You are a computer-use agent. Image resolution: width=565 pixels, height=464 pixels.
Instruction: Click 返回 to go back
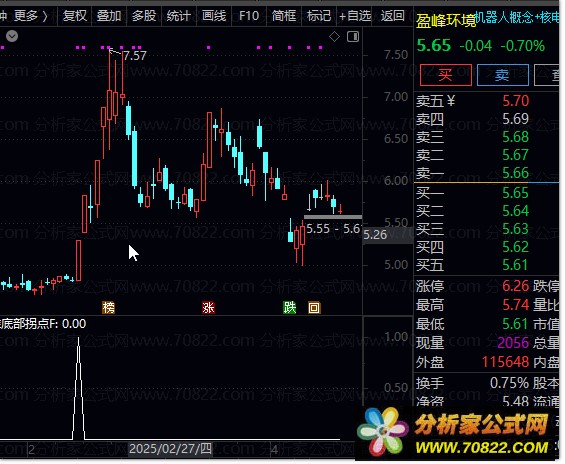392,16
